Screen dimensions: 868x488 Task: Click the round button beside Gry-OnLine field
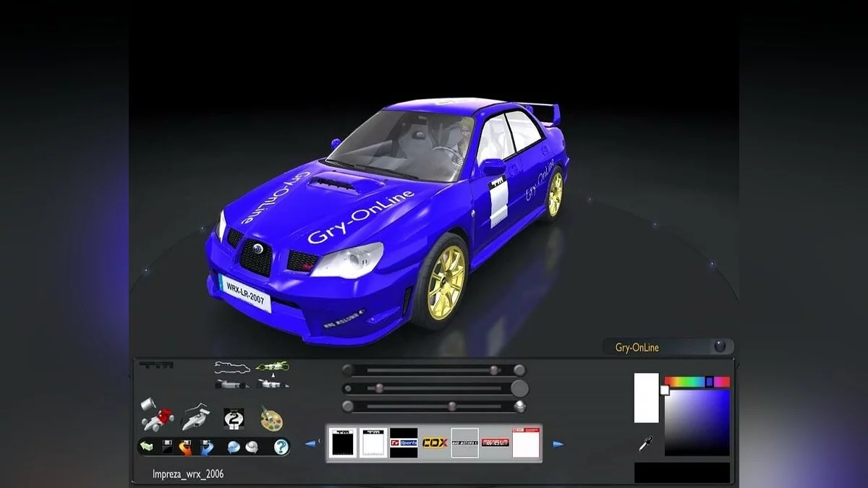click(720, 346)
